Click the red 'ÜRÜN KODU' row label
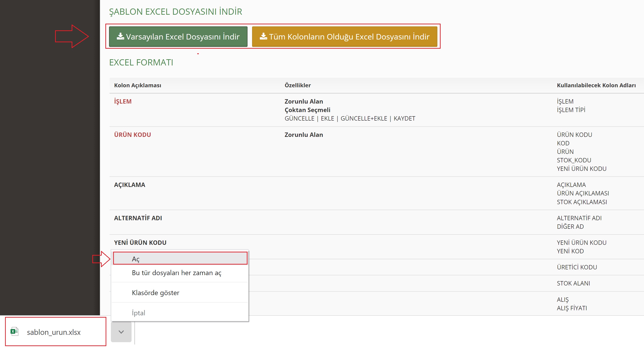Viewport: 644px width, 347px height. point(132,135)
